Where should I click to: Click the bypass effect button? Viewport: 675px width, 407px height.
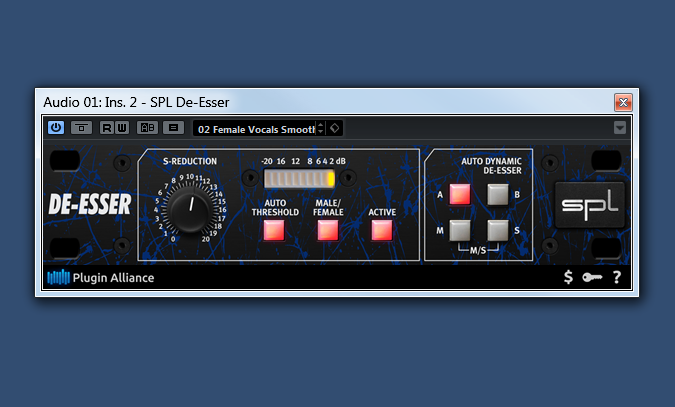pos(81,128)
